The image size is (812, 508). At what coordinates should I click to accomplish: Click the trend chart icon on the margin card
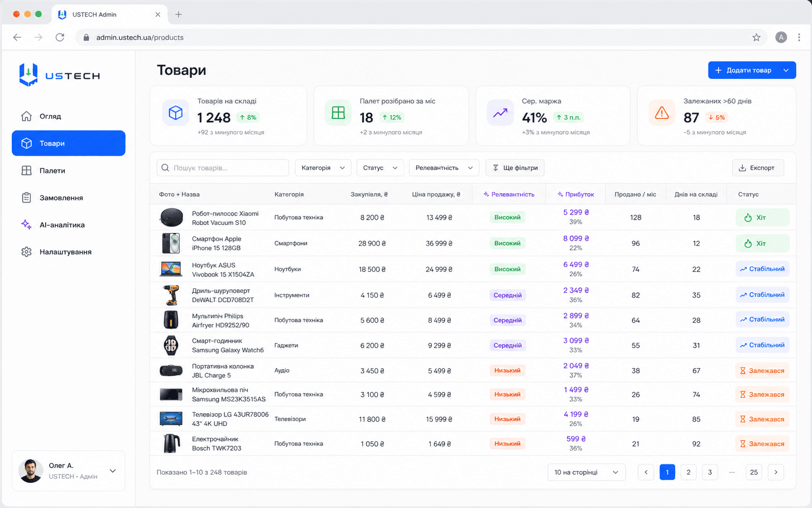click(500, 113)
